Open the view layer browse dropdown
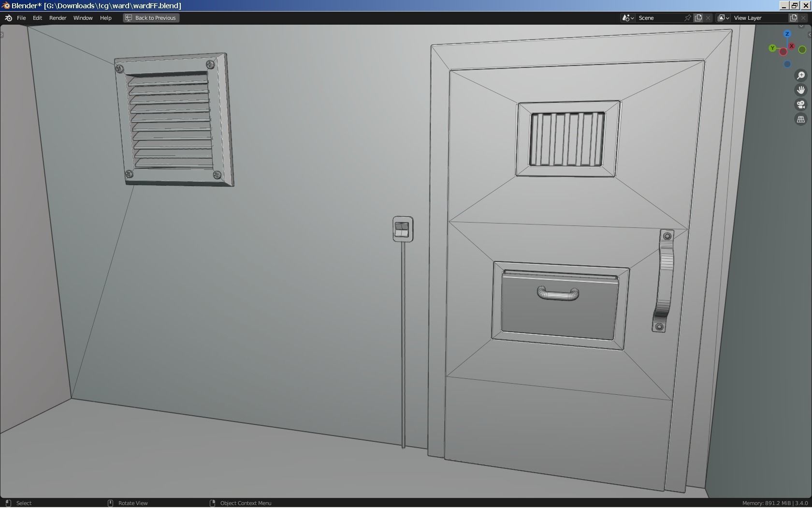 [723, 18]
